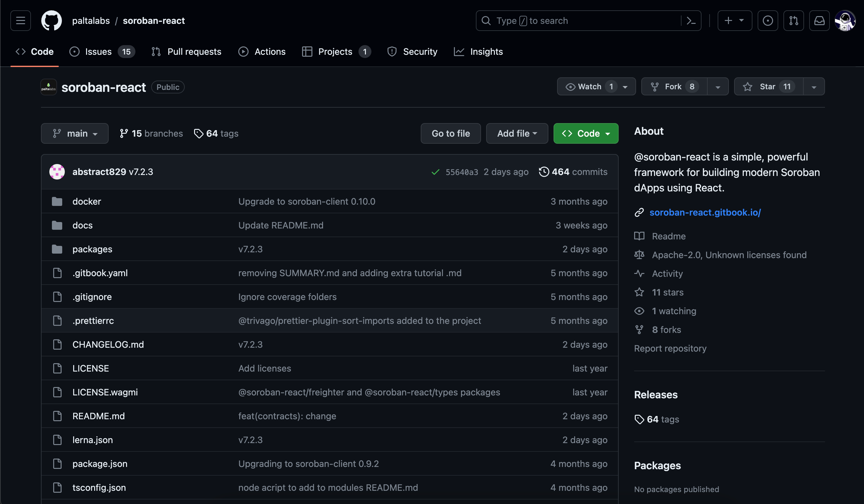Switch to the Code tab

[34, 52]
